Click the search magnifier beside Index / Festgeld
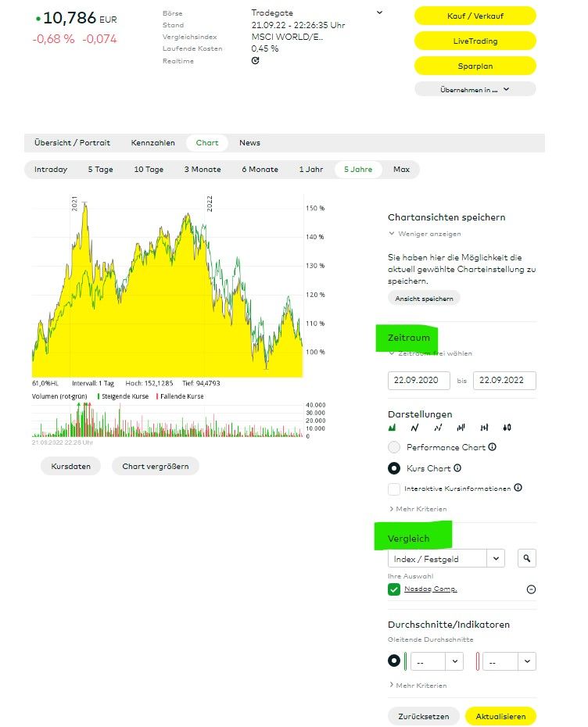 527,558
